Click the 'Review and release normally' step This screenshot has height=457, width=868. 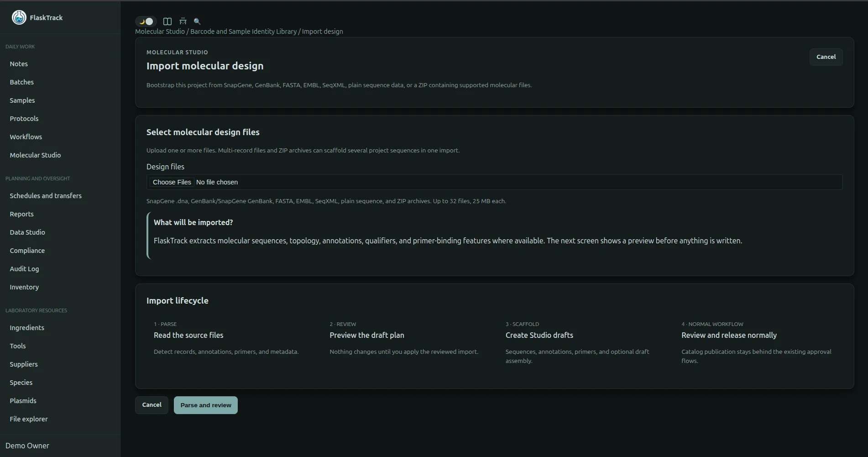pyautogui.click(x=729, y=335)
